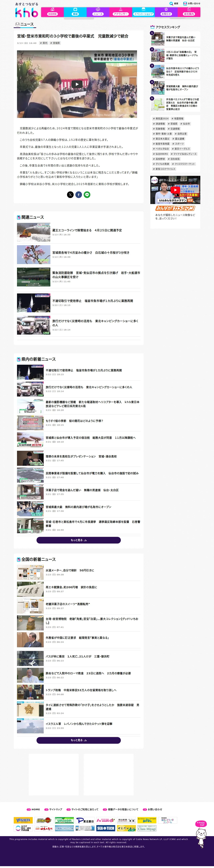This screenshot has width=214, height=868.
Task: Open ranking 4 宮城県最大級 playground article
Action: coord(175,88)
